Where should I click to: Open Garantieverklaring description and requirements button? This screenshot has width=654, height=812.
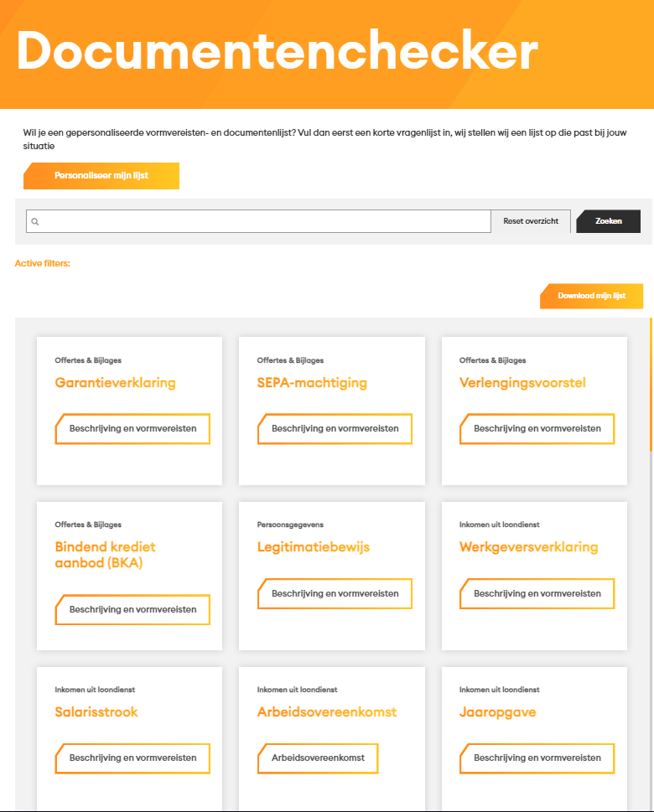tap(132, 428)
